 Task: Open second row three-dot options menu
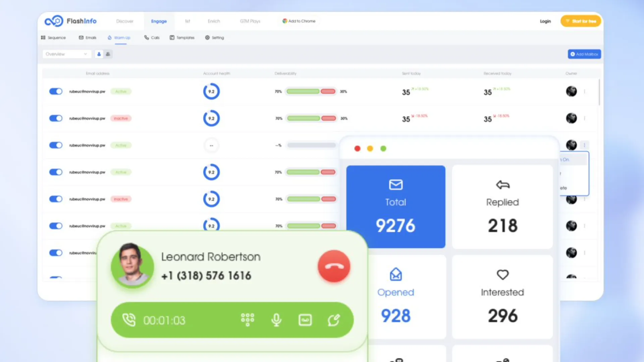[584, 118]
